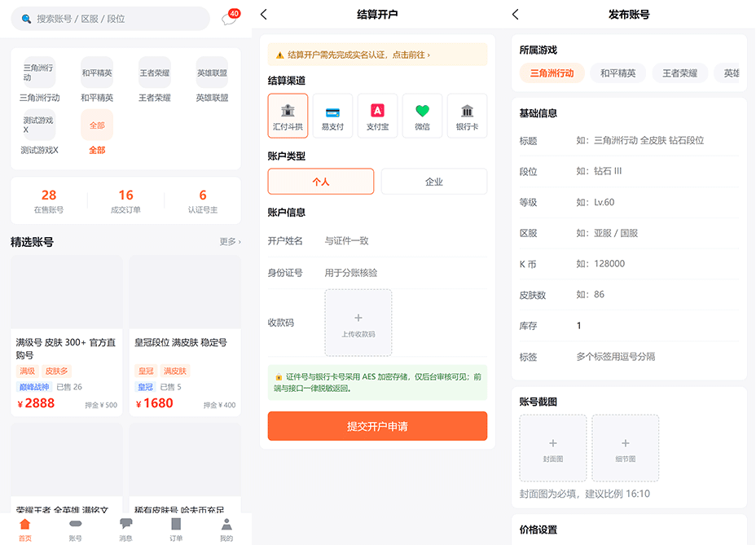Click the 开户姓名 input field
The image size is (756, 545).
click(405, 240)
